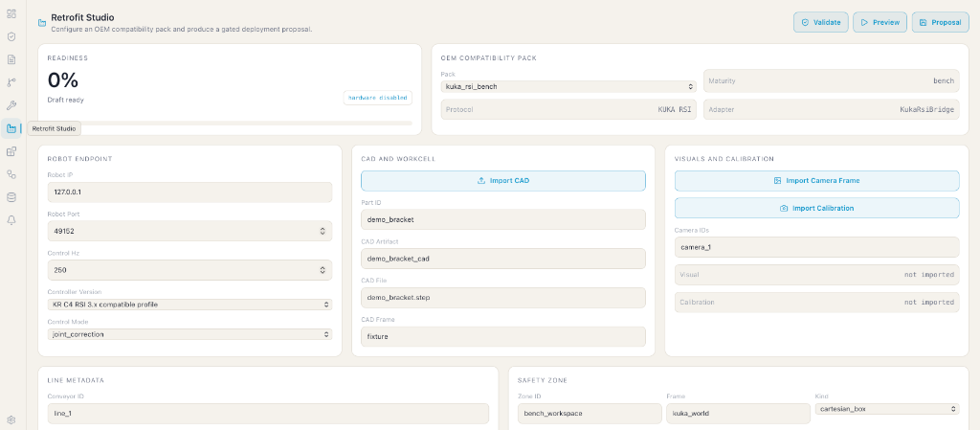This screenshot has height=430, width=980.
Task: Click the Robot Port field showing 49152
Action: (x=189, y=231)
